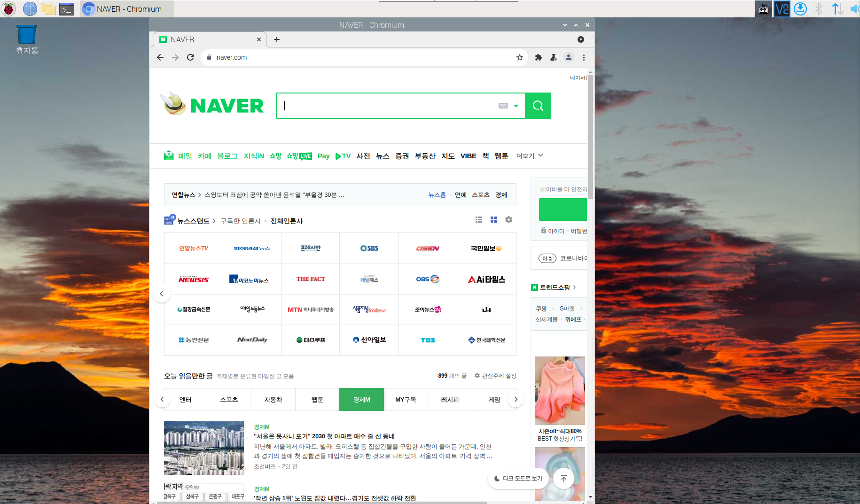Open the 뉴스스탠드 heading link
Image resolution: width=860 pixels, height=504 pixels.
[194, 221]
